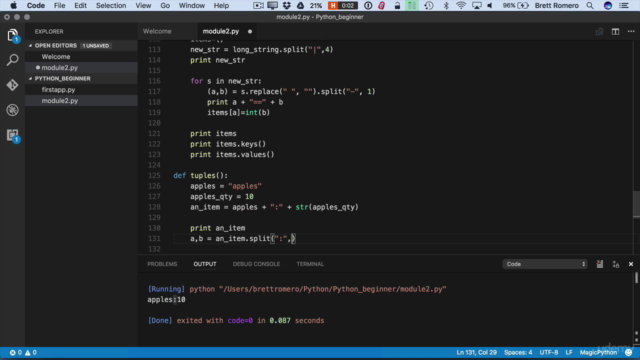Open Notification Center icon in menu bar
Viewport: 640px width, 360px height.
click(x=624, y=5)
